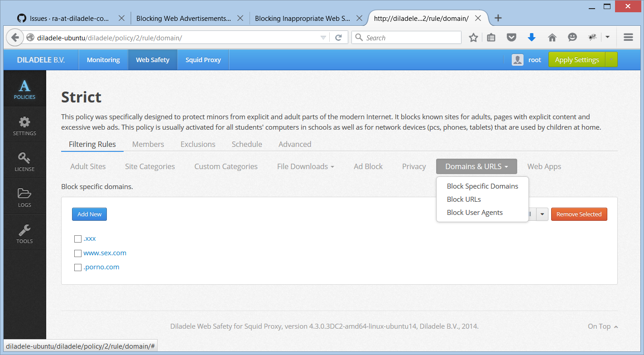Open the downloads arrow icon
644x355 pixels.
click(532, 38)
